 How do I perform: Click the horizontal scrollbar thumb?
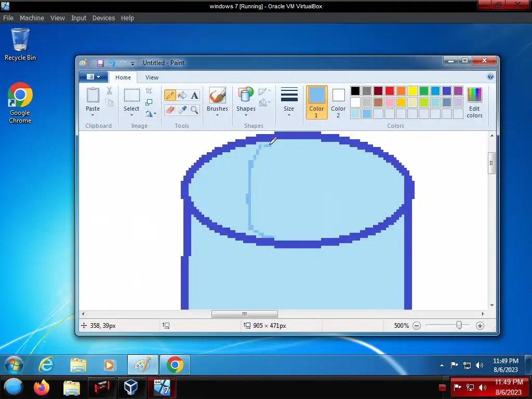pyautogui.click(x=244, y=314)
